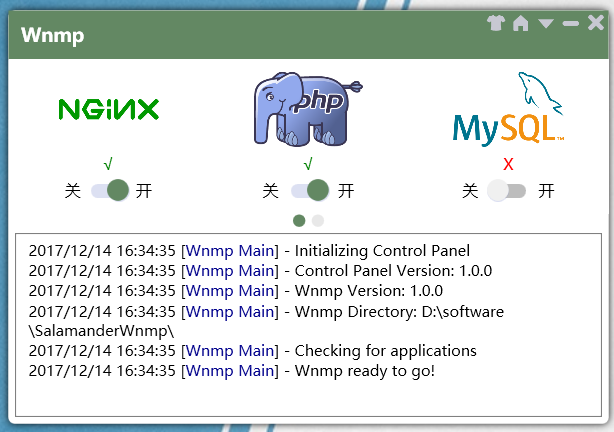Click '开' label beside PHP switch
This screenshot has height=432, width=614.
(x=346, y=191)
